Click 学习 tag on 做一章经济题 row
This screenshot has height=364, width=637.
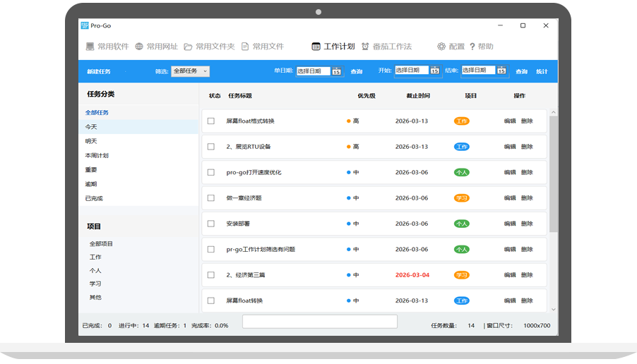click(x=461, y=198)
